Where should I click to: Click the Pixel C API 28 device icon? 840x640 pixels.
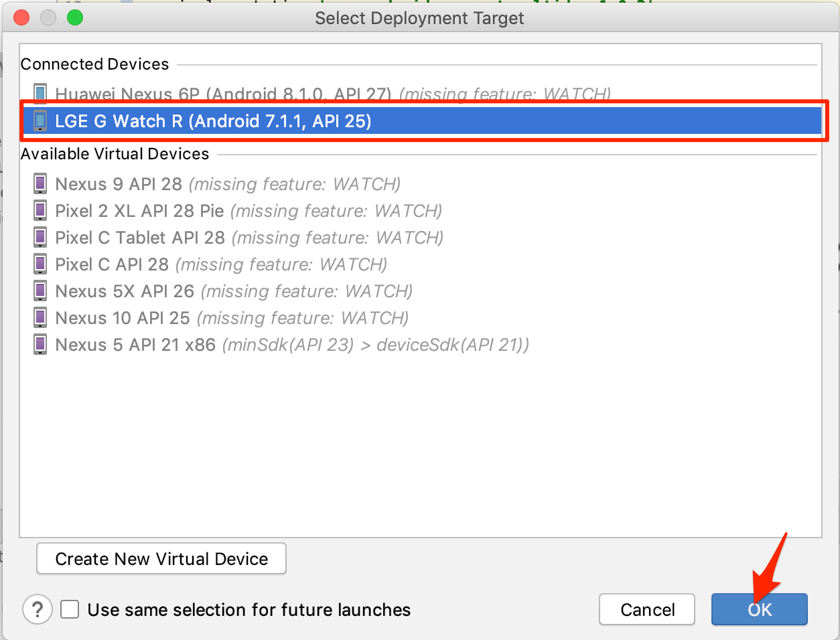pyautogui.click(x=40, y=264)
